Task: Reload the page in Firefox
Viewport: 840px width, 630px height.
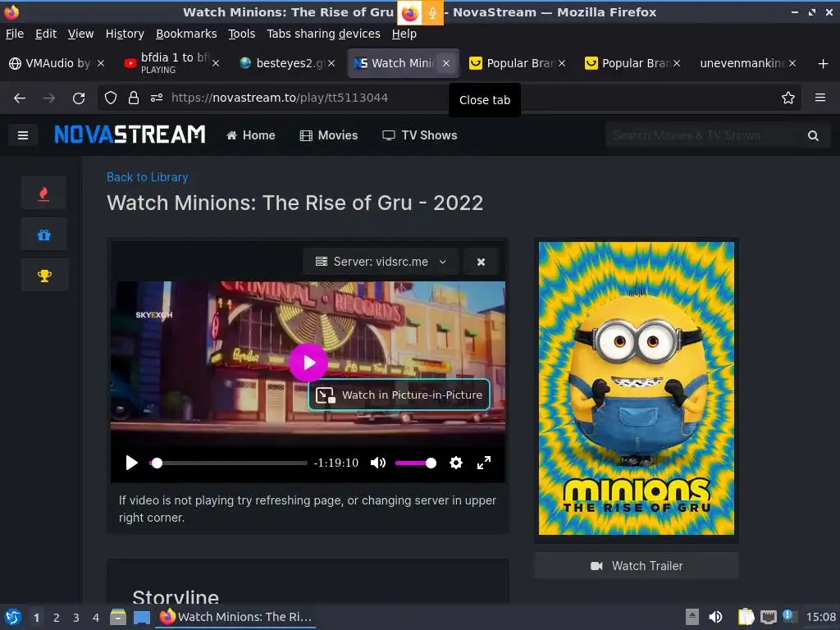Action: tap(79, 98)
